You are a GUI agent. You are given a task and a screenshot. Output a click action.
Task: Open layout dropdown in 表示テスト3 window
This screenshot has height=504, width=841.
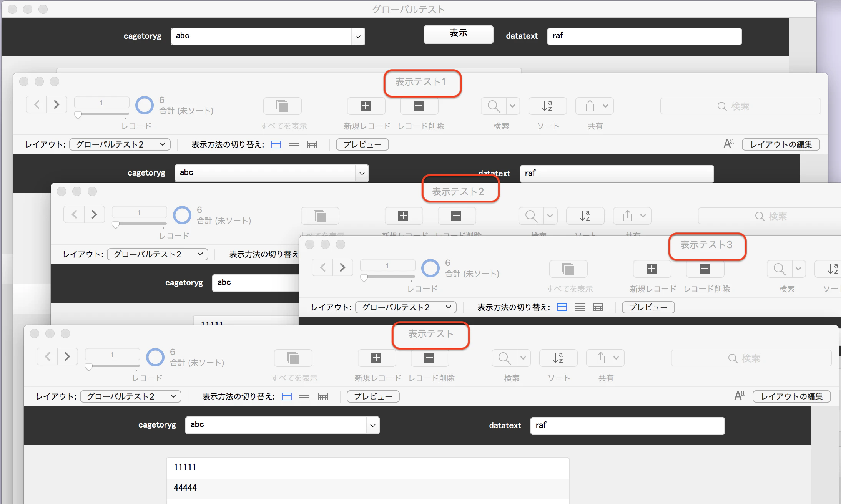point(406,307)
